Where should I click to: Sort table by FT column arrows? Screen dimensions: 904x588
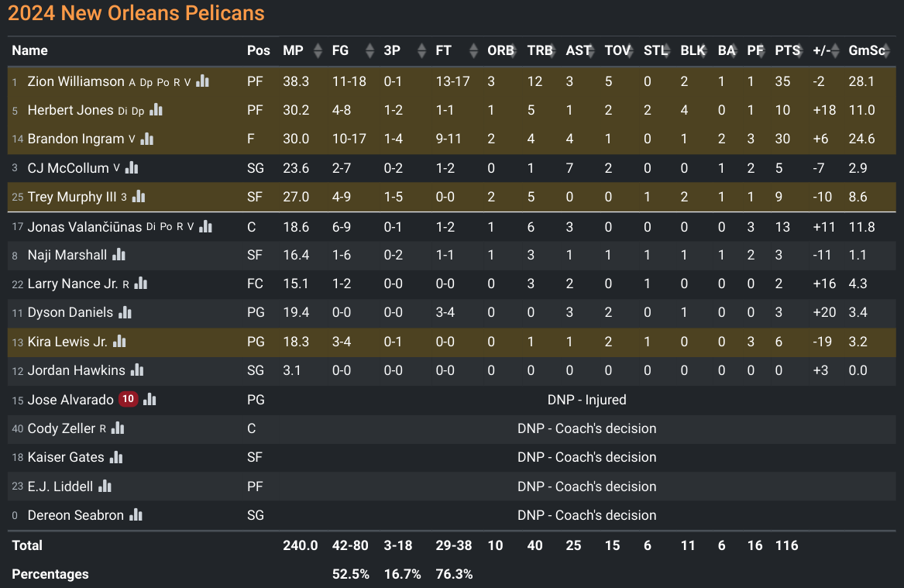pos(473,50)
